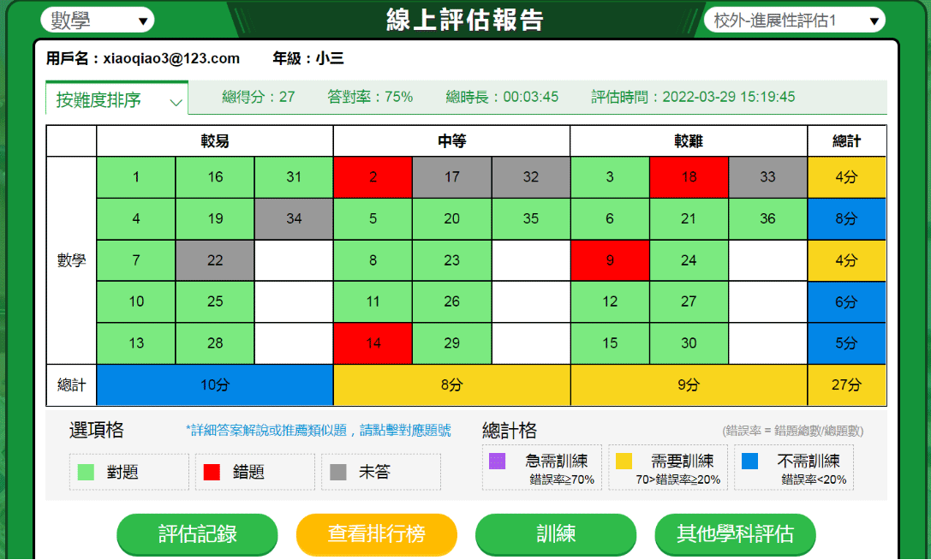Select correct question number 28
931x560 pixels.
[x=215, y=343]
